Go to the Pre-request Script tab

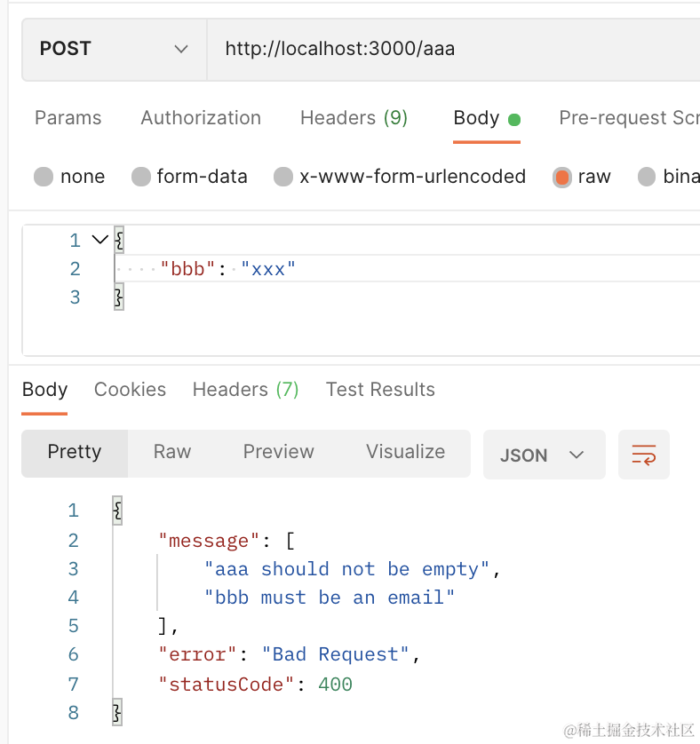coord(628,118)
